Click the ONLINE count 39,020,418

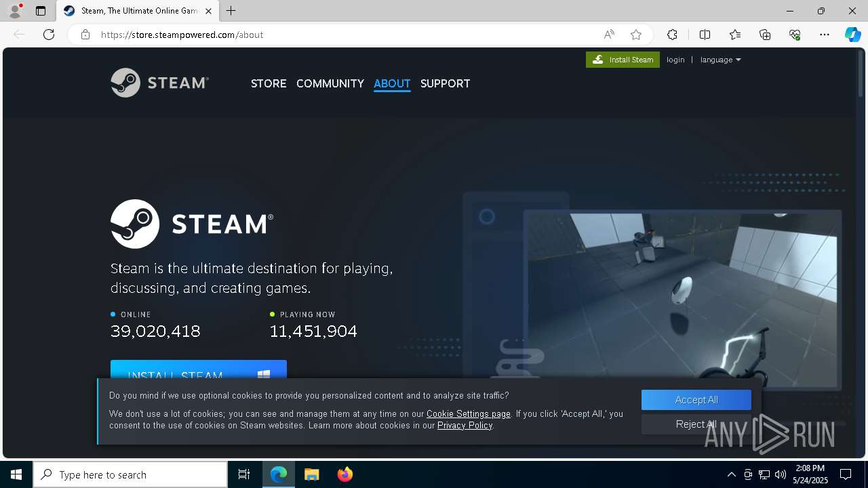click(x=155, y=331)
